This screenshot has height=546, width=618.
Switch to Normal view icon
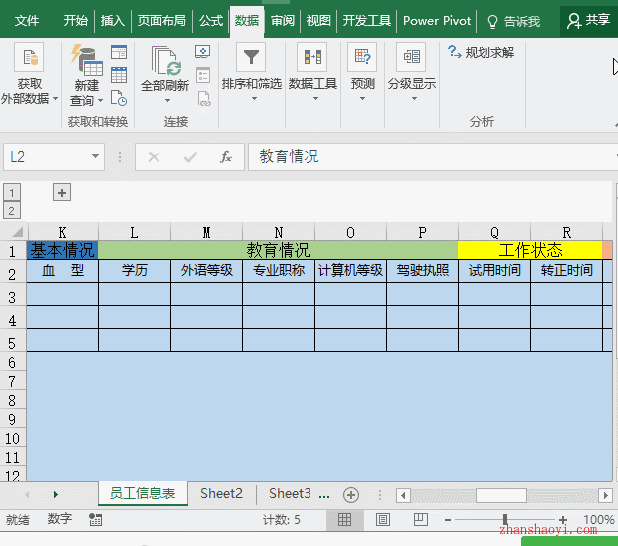pyautogui.click(x=344, y=520)
